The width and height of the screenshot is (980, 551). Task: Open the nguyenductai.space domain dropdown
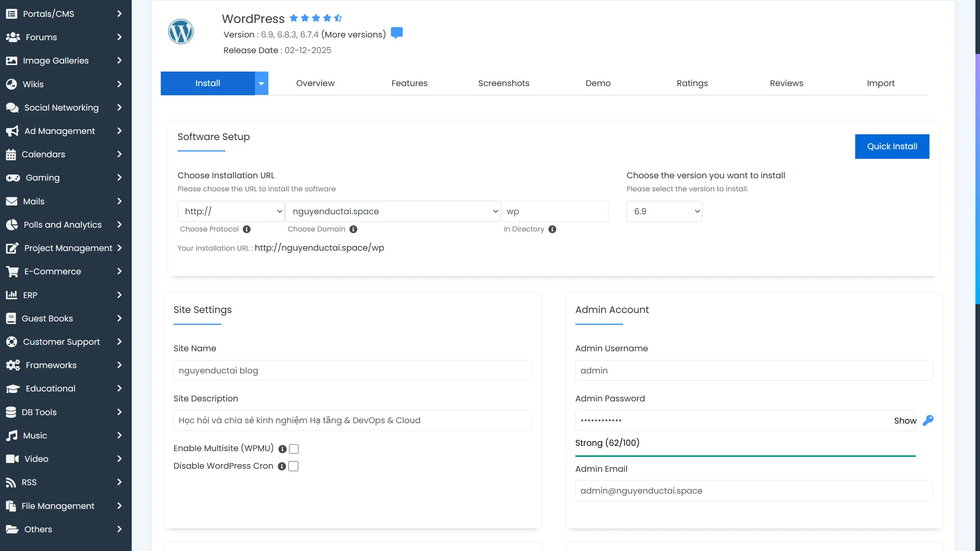point(393,211)
